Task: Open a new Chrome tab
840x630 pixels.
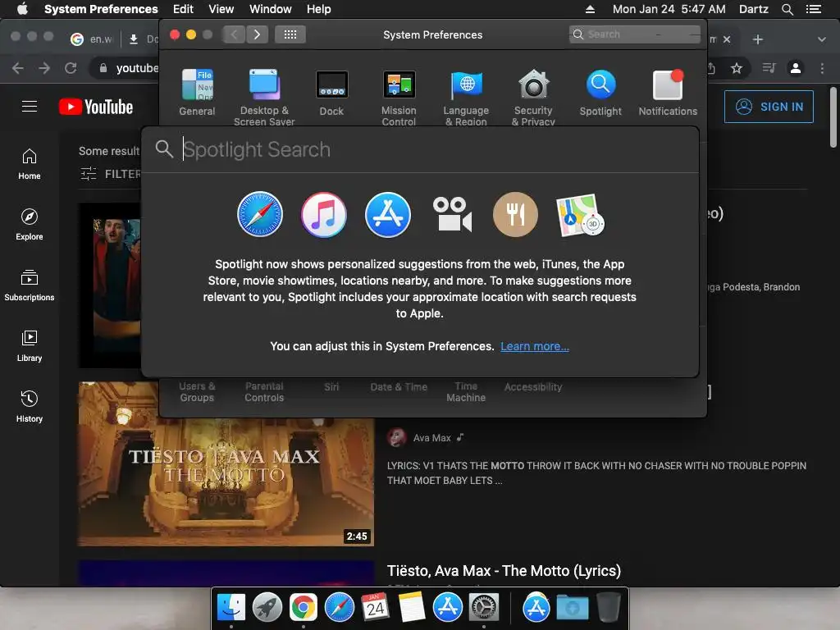Action: (x=757, y=39)
